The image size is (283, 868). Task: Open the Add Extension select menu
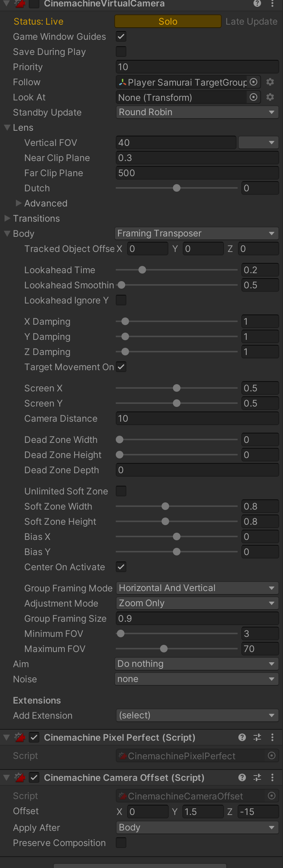tap(197, 715)
